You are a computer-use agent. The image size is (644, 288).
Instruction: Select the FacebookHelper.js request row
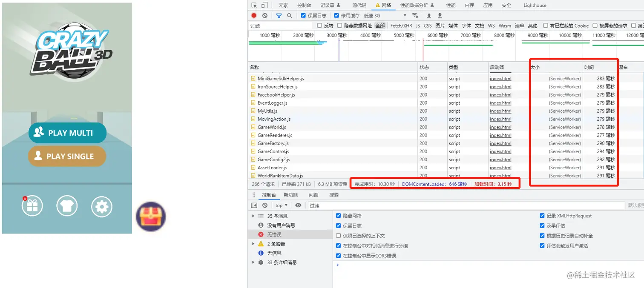[x=446, y=95]
